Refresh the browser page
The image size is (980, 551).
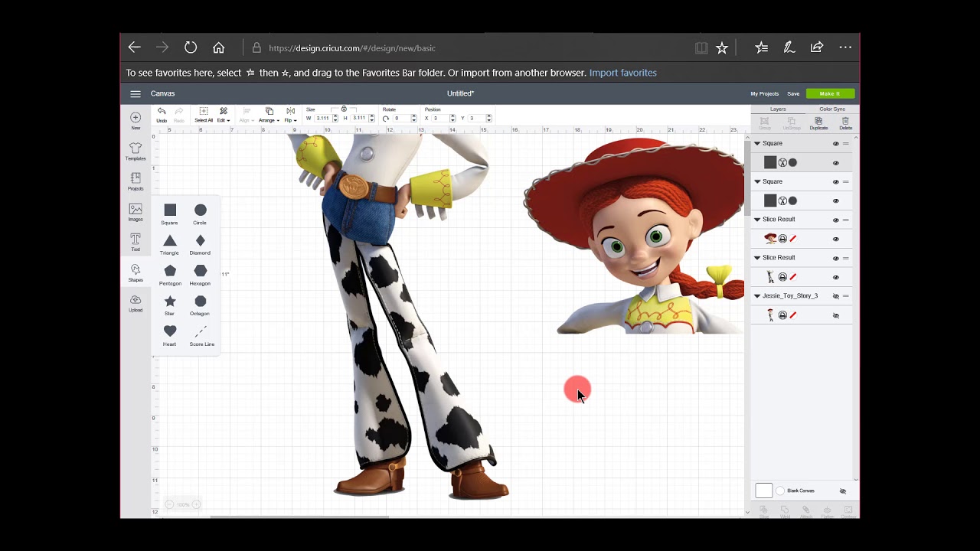coord(191,47)
